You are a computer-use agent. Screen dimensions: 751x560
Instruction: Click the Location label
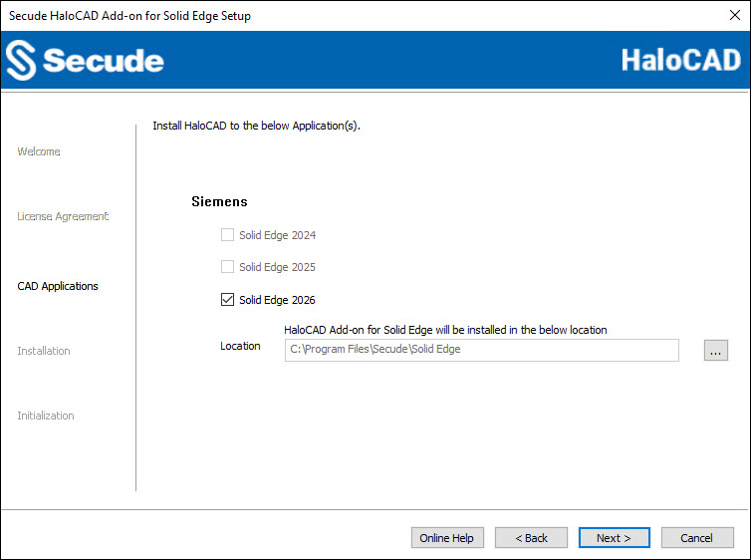click(240, 346)
